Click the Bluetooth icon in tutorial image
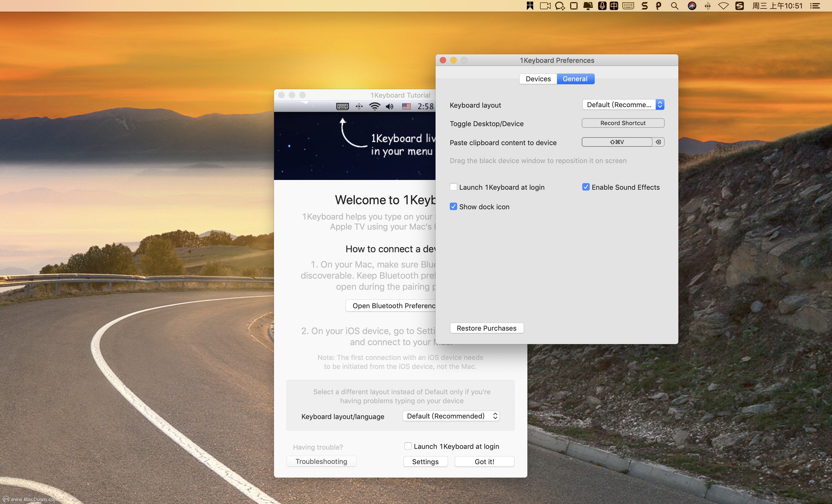 tap(359, 106)
